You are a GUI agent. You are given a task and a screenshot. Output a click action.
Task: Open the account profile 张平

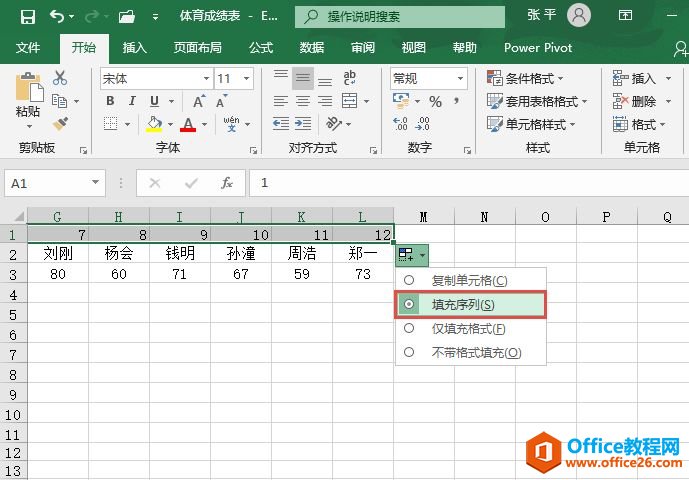point(558,16)
